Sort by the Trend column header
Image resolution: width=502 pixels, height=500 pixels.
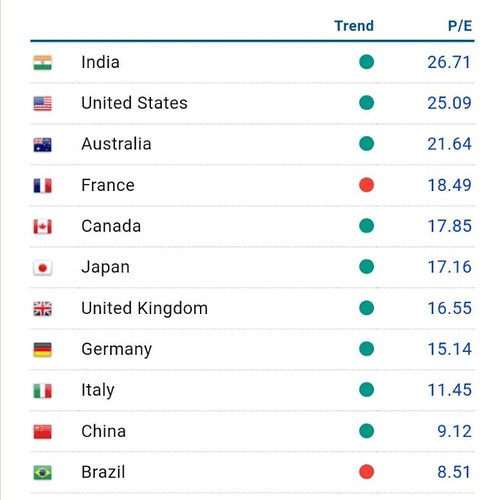pos(354,26)
